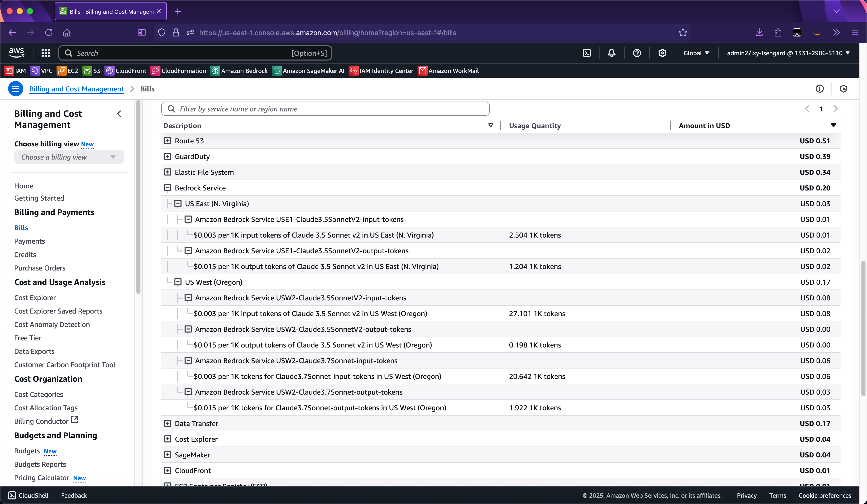This screenshot has width=867, height=504.
Task: Open the VPC favorites shortcut
Action: click(41, 71)
